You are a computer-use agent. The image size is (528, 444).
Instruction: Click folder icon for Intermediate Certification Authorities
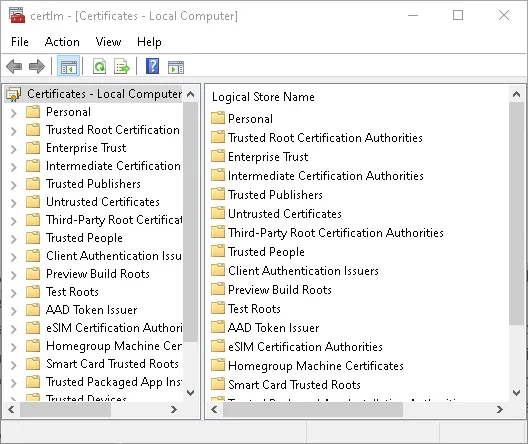218,175
